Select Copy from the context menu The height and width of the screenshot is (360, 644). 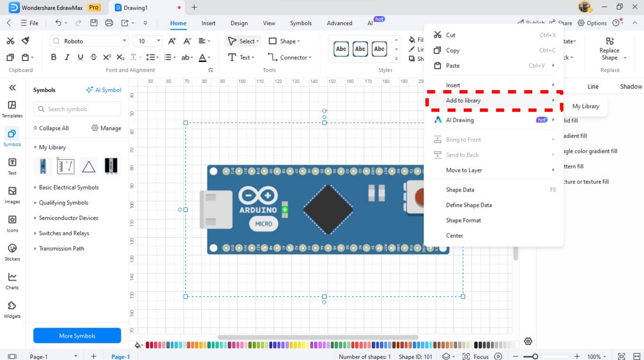click(x=494, y=50)
